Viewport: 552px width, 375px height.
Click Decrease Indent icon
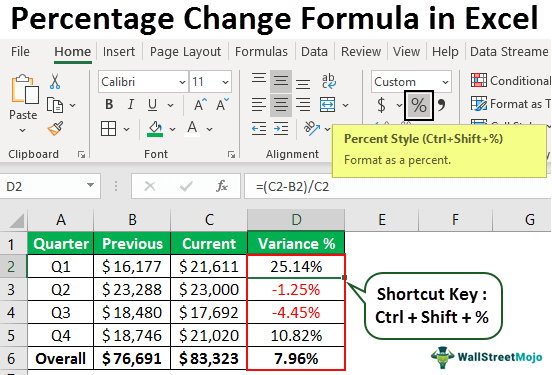[259, 129]
